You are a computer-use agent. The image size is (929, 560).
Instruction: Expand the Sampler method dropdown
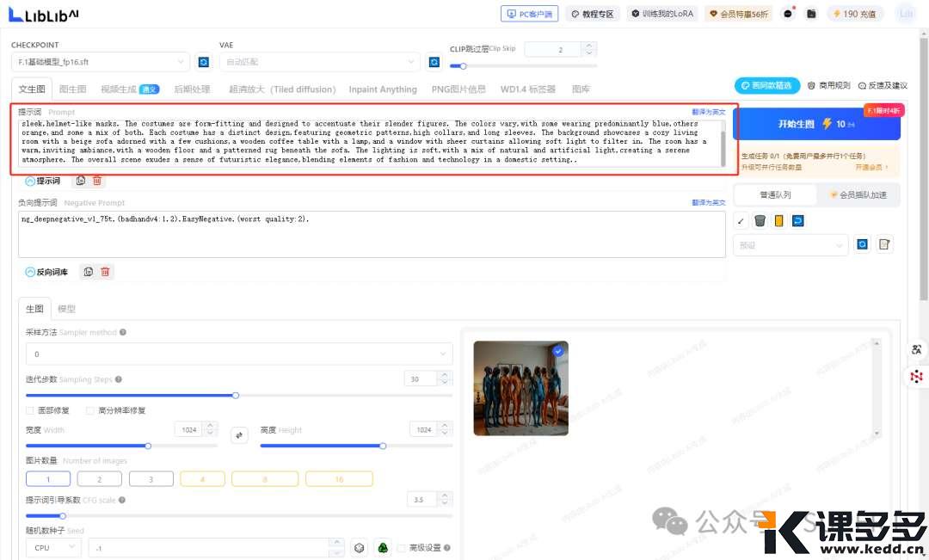[239, 354]
